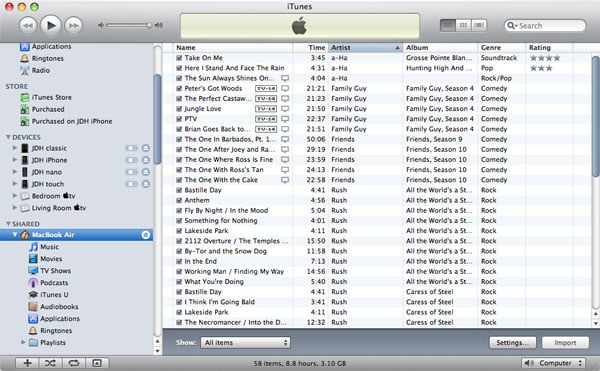Open Ringtones under library section top
Image resolution: width=600 pixels, height=371 pixels.
coord(42,58)
